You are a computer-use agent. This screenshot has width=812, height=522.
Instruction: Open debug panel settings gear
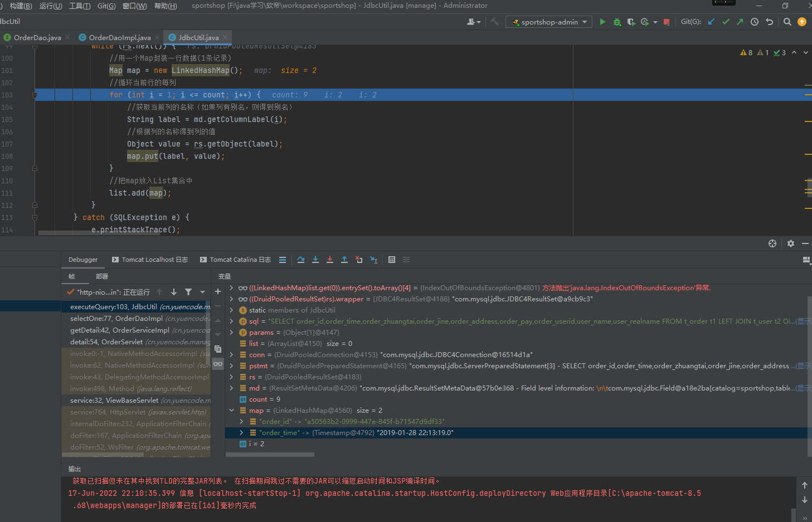coord(790,243)
